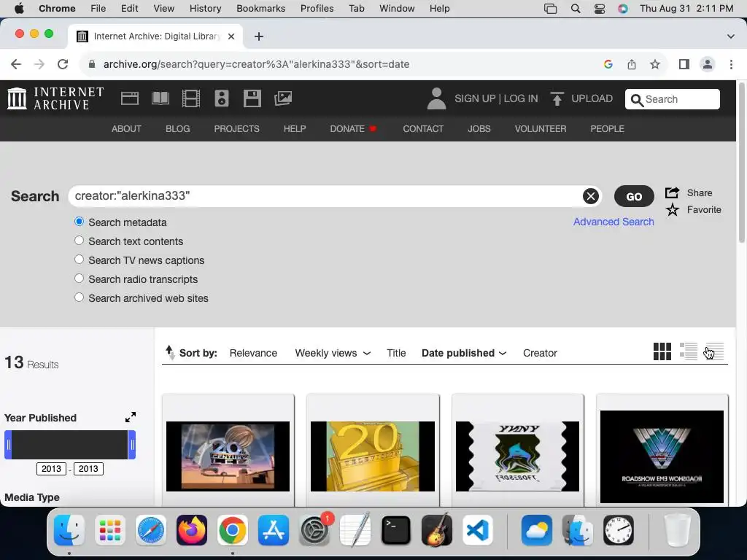The image size is (747, 560).
Task: Reload the page in Chrome
Action: pyautogui.click(x=63, y=64)
